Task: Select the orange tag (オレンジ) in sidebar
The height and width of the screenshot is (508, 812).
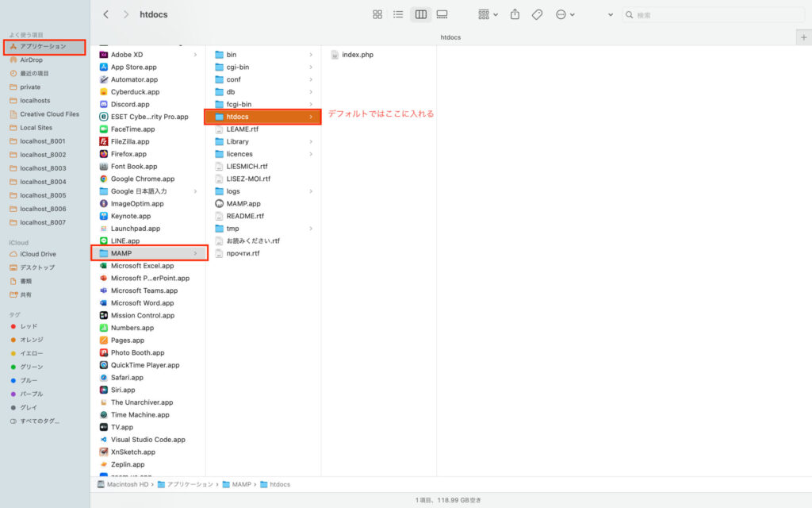Action: click(x=31, y=340)
